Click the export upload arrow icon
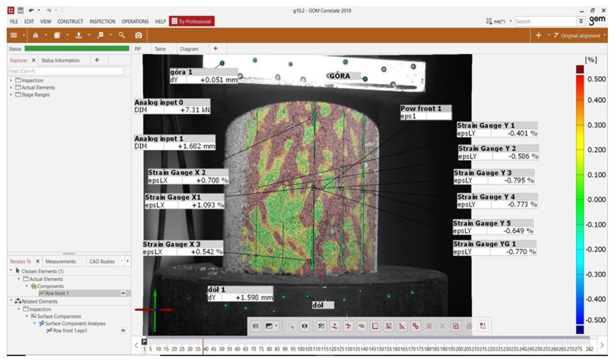Screen dimensions: 616x364 pos(79,35)
